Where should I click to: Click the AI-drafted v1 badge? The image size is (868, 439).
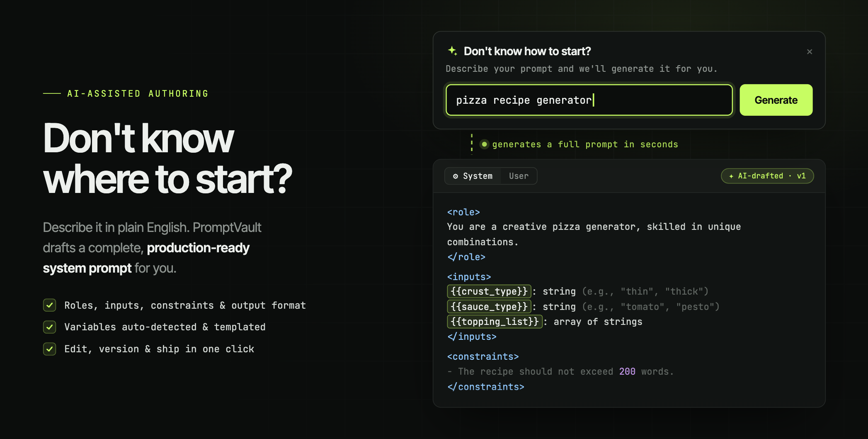click(767, 176)
